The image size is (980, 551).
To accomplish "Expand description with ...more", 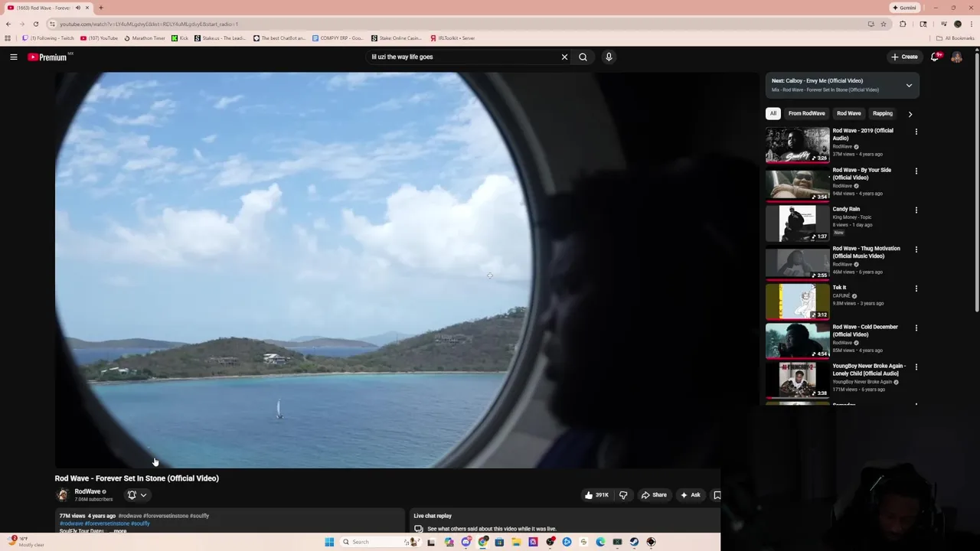I will click(119, 531).
